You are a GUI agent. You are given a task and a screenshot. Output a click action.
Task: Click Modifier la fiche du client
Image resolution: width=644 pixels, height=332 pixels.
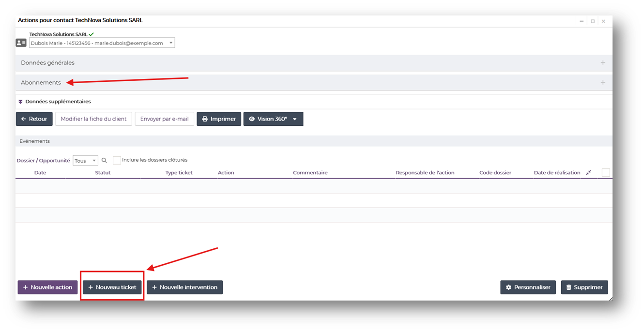pyautogui.click(x=93, y=119)
